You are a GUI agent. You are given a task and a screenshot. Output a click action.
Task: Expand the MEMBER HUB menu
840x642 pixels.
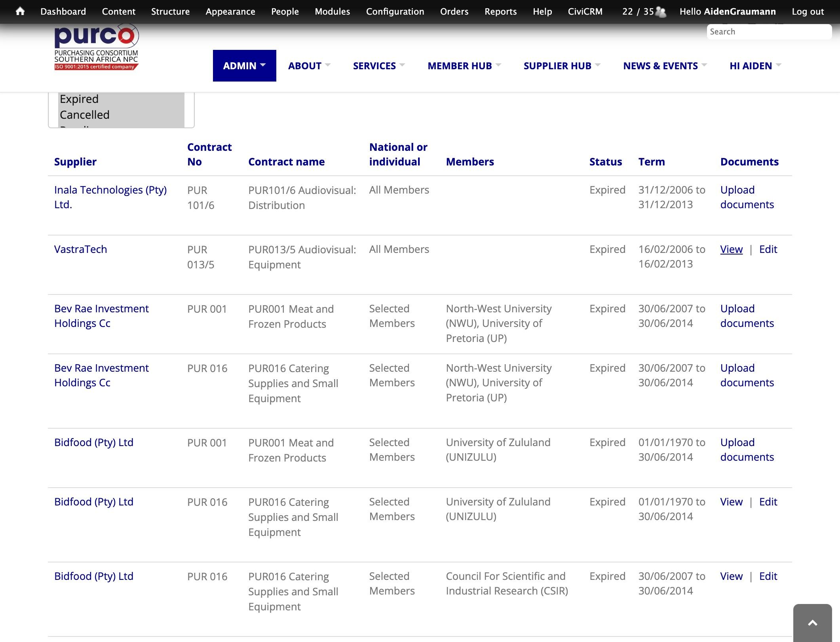tap(464, 66)
